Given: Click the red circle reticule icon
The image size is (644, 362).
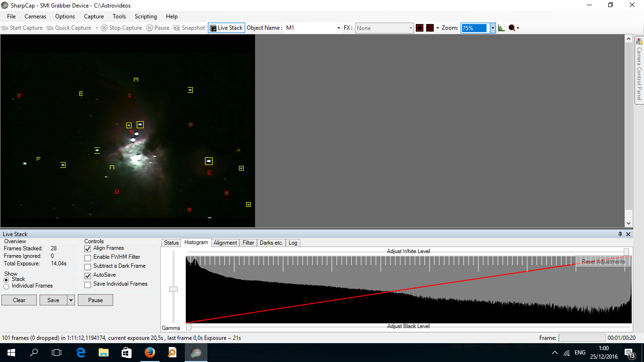Looking at the screenshot, I should pos(420,28).
